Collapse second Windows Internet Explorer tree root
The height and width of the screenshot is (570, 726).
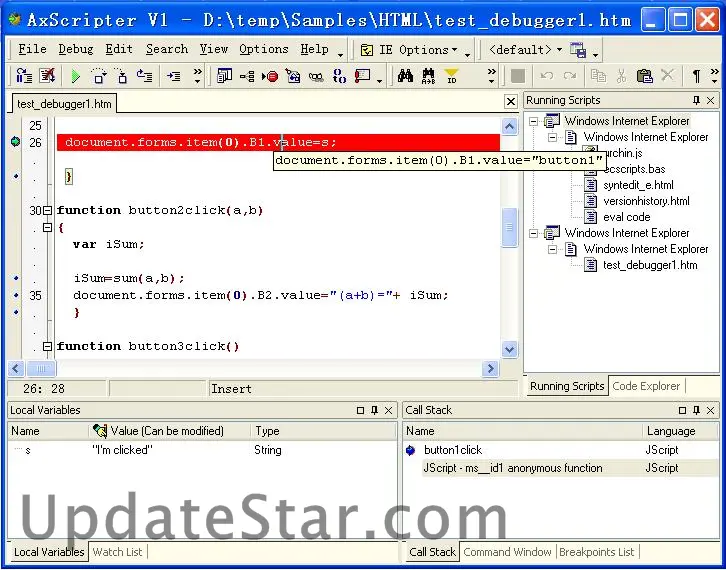(x=533, y=233)
